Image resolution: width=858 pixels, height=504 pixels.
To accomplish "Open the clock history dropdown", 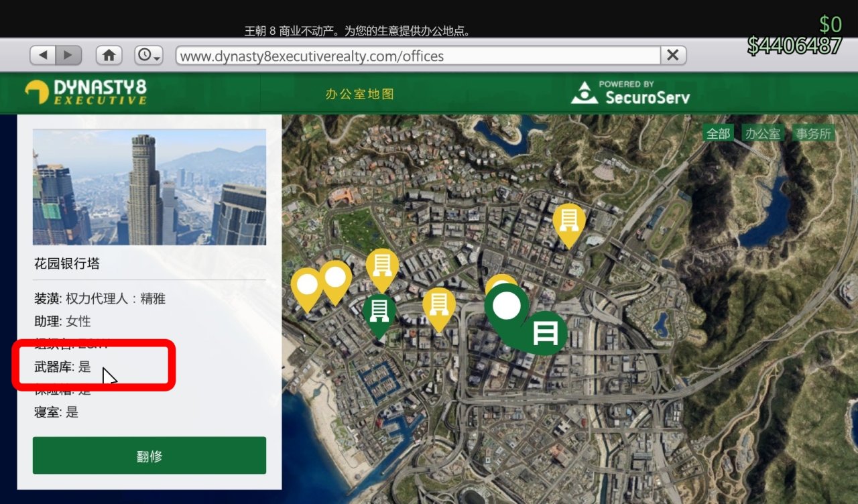I will pyautogui.click(x=148, y=56).
